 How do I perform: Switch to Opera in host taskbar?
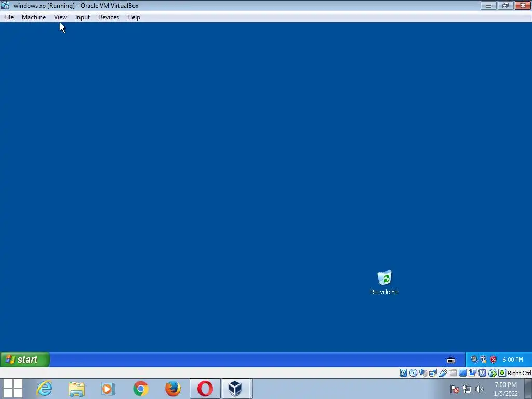tap(205, 389)
